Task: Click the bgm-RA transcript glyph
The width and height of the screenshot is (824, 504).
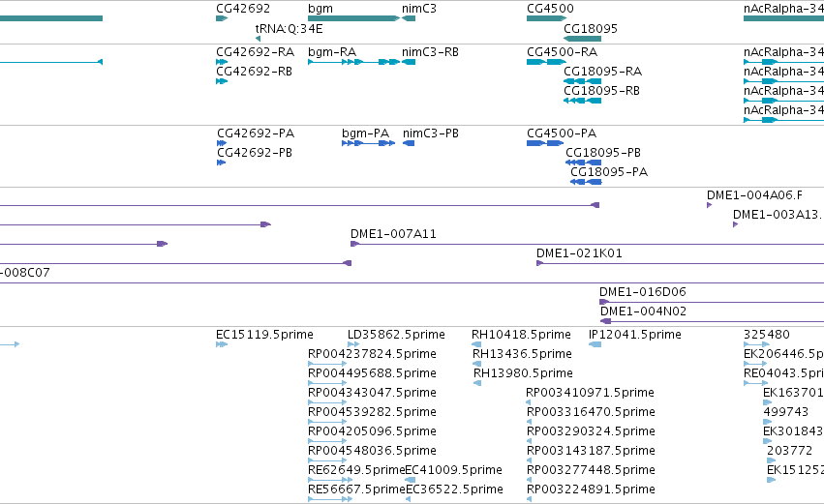Action: coord(353,62)
